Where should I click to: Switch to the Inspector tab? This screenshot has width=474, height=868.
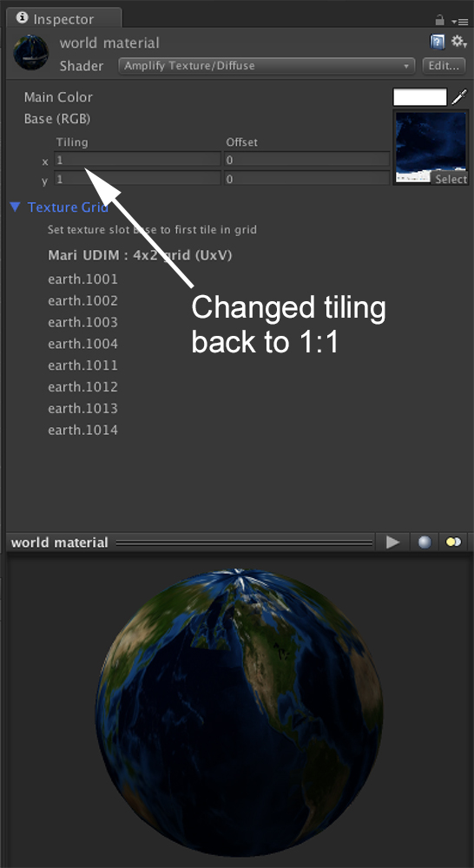click(63, 19)
